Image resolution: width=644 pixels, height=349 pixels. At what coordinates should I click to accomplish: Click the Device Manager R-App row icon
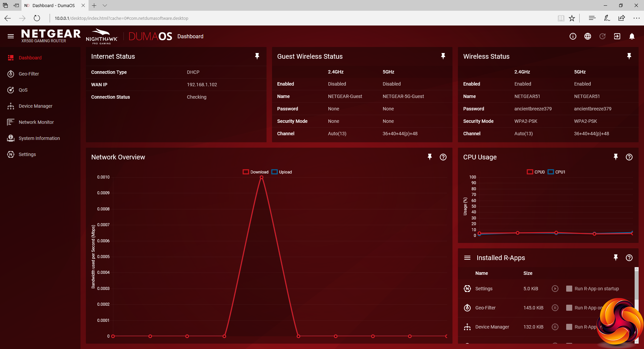click(x=467, y=327)
